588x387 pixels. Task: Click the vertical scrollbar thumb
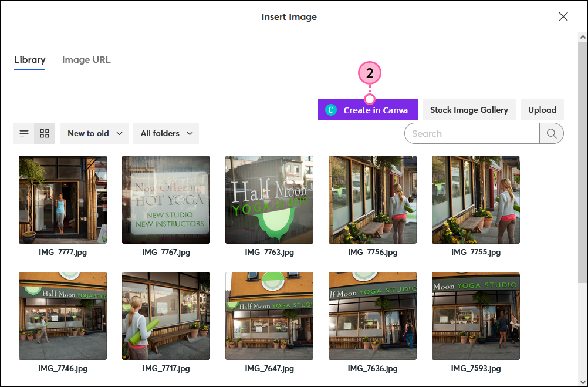(x=583, y=163)
